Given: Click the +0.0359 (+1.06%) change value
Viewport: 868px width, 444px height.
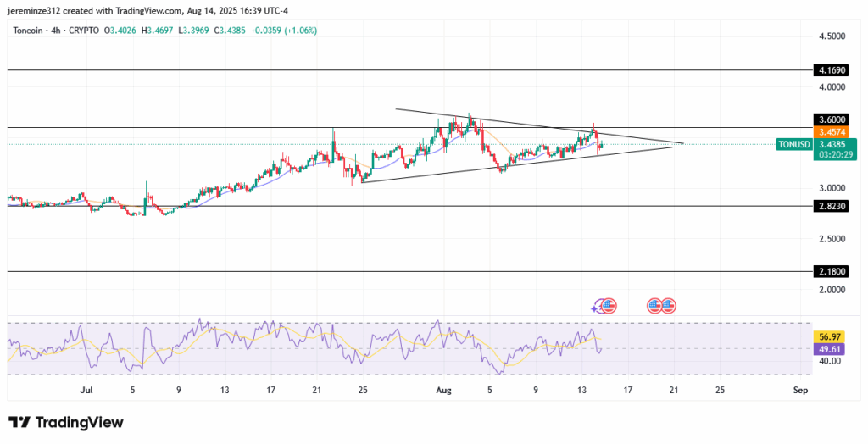Looking at the screenshot, I should click(x=283, y=31).
